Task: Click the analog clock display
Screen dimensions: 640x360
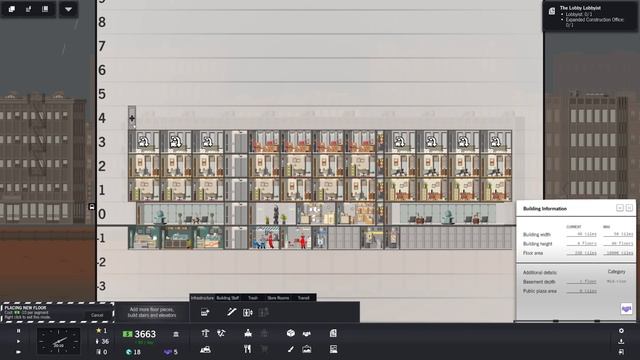Action: 58,341
